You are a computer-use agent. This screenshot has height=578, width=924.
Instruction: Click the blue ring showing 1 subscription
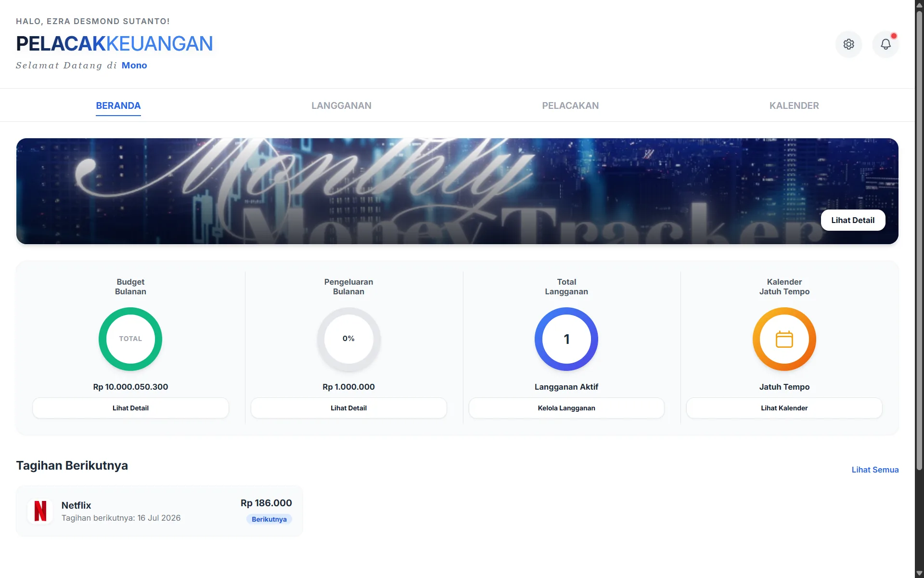[566, 339]
